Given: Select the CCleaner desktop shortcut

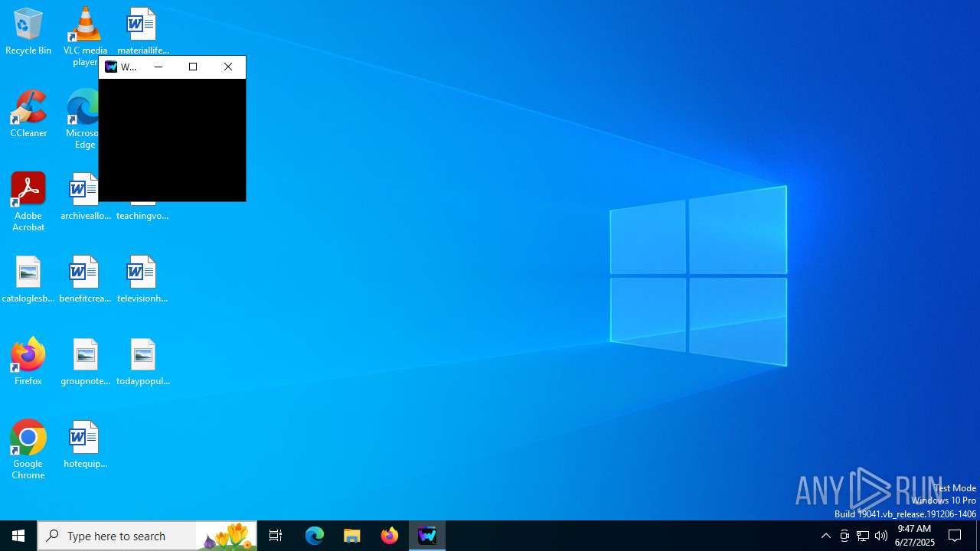Looking at the screenshot, I should click(28, 114).
